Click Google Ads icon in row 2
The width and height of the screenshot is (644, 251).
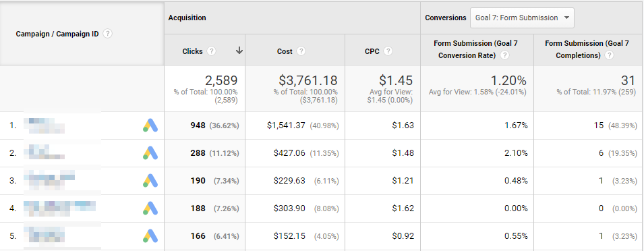[150, 152]
